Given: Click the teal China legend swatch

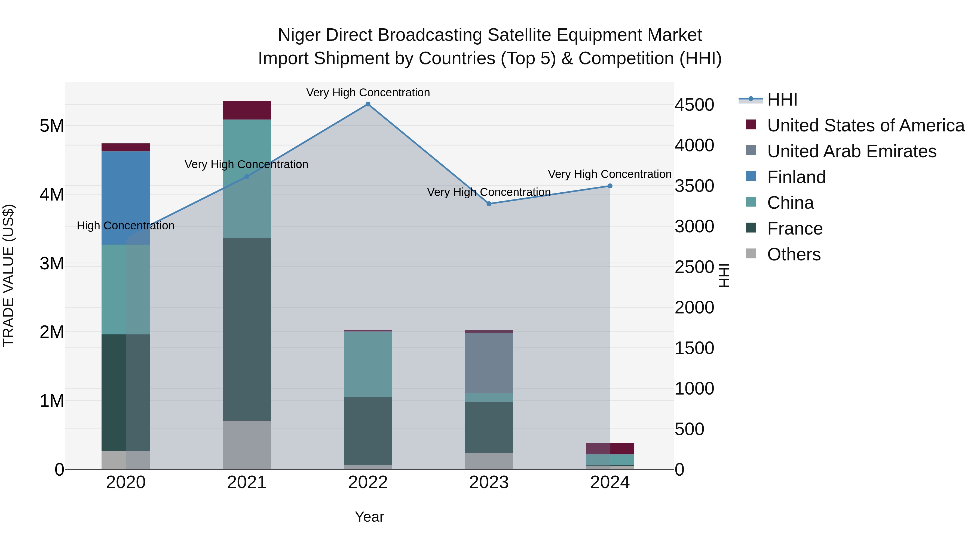Looking at the screenshot, I should 751,202.
